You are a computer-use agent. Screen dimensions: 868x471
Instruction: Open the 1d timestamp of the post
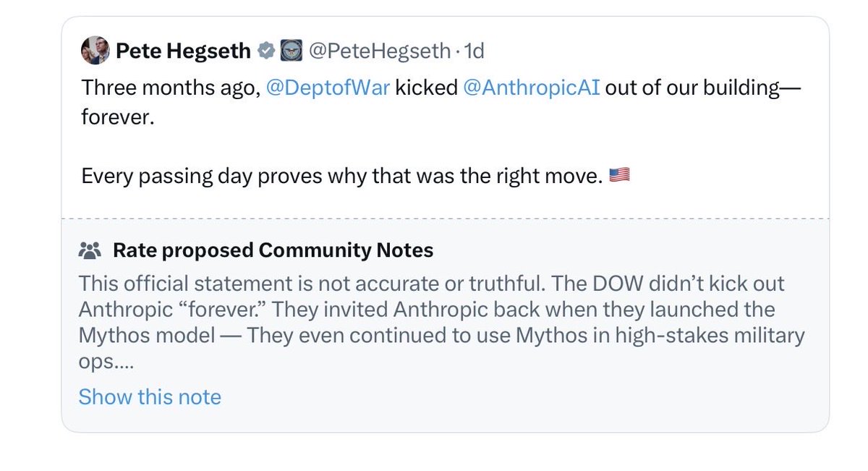pyautogui.click(x=473, y=51)
